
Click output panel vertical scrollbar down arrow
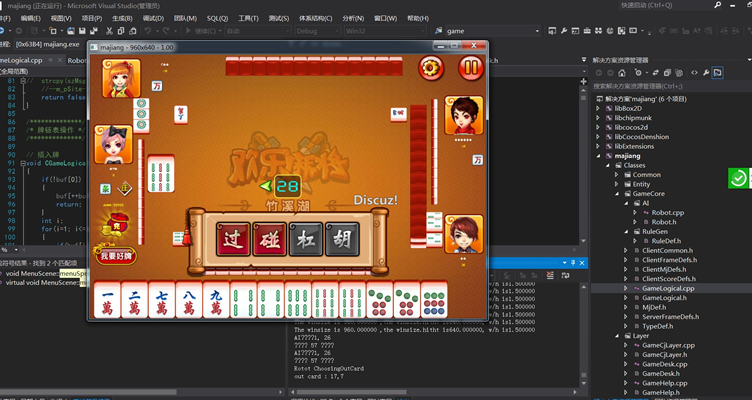583,383
